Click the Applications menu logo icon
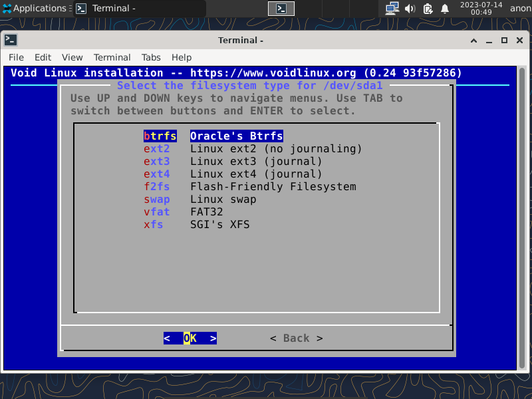This screenshot has height=399, width=532. click(x=7, y=9)
